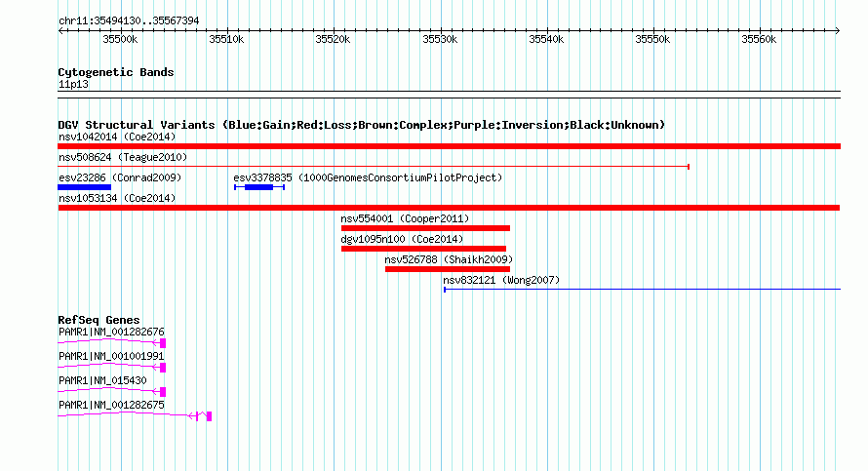Select the nsv1042014 red loss bar
Screen dimensions: 868x471
[x=449, y=146]
